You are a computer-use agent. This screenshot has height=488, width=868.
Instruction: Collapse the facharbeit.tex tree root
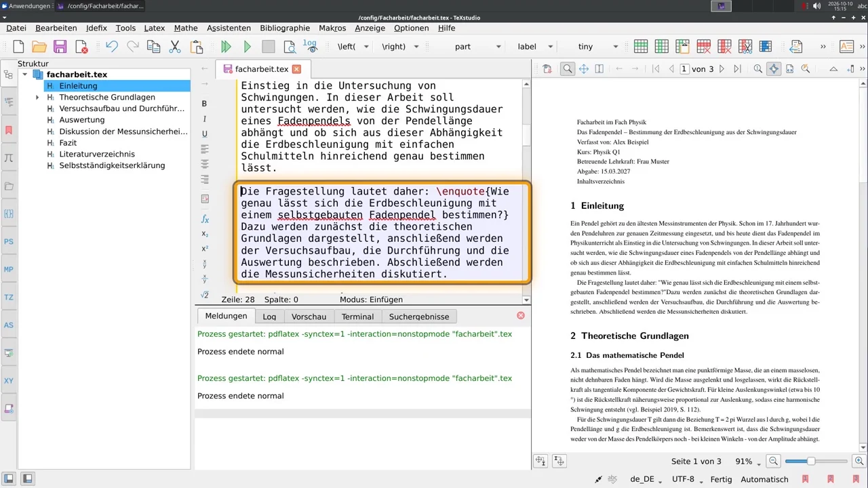tap(25, 75)
